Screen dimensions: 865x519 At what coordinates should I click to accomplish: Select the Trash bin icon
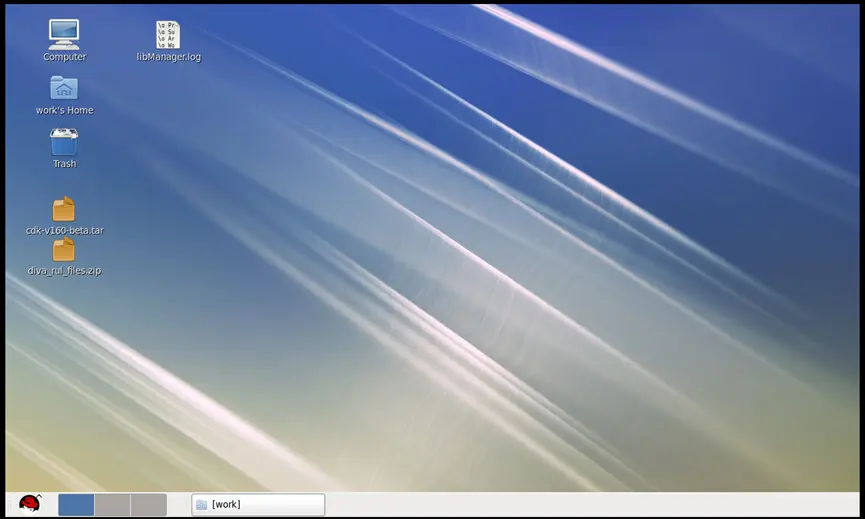(x=64, y=142)
